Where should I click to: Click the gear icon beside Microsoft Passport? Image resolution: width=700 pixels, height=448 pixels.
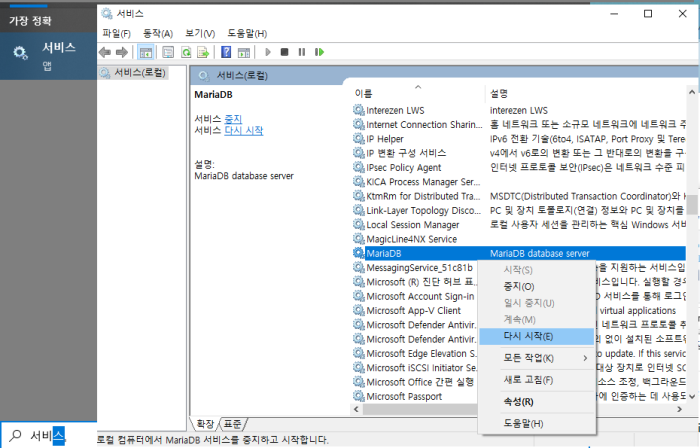tap(358, 396)
